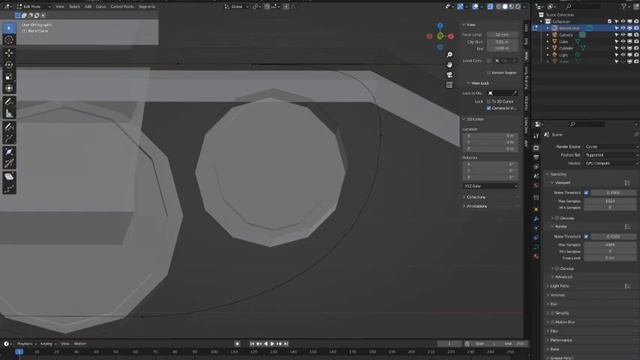Select the Rotate tool
This screenshot has width=640, height=360.
(x=9, y=64)
